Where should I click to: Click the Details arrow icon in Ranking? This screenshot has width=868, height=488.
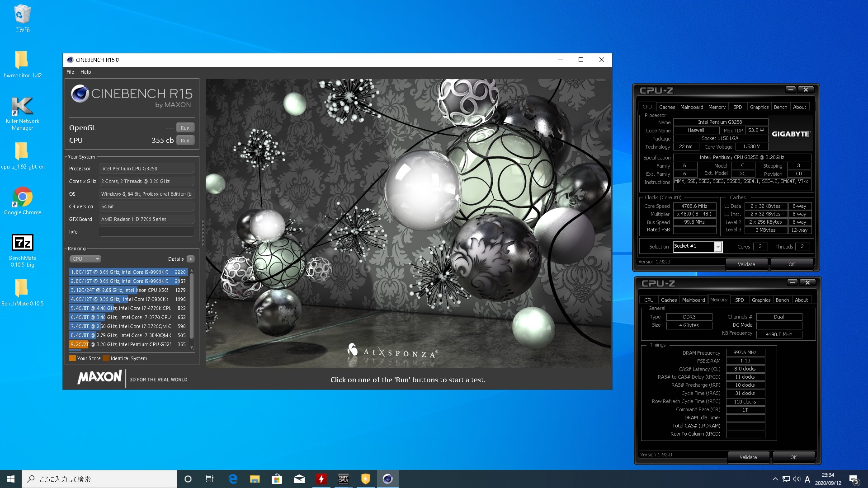pyautogui.click(x=191, y=259)
